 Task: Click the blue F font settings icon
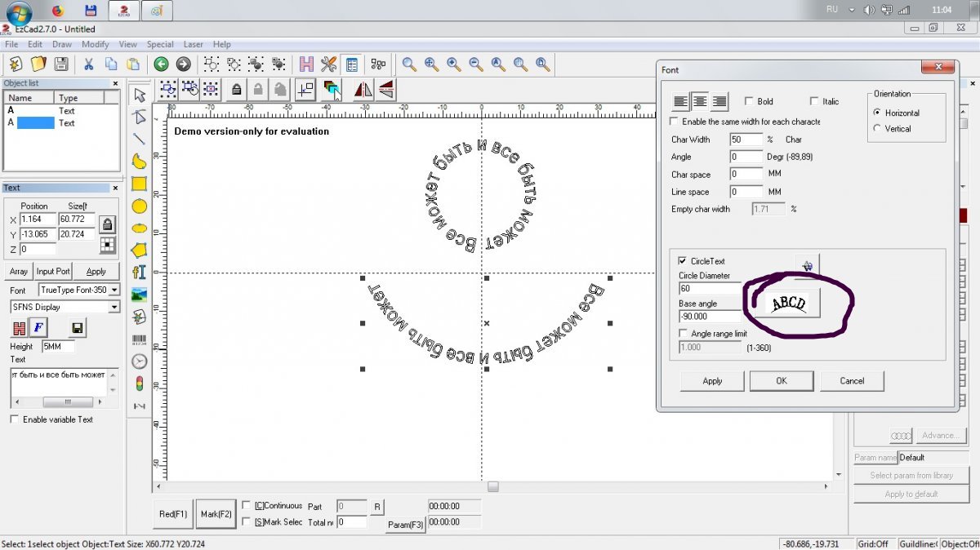pyautogui.click(x=39, y=328)
